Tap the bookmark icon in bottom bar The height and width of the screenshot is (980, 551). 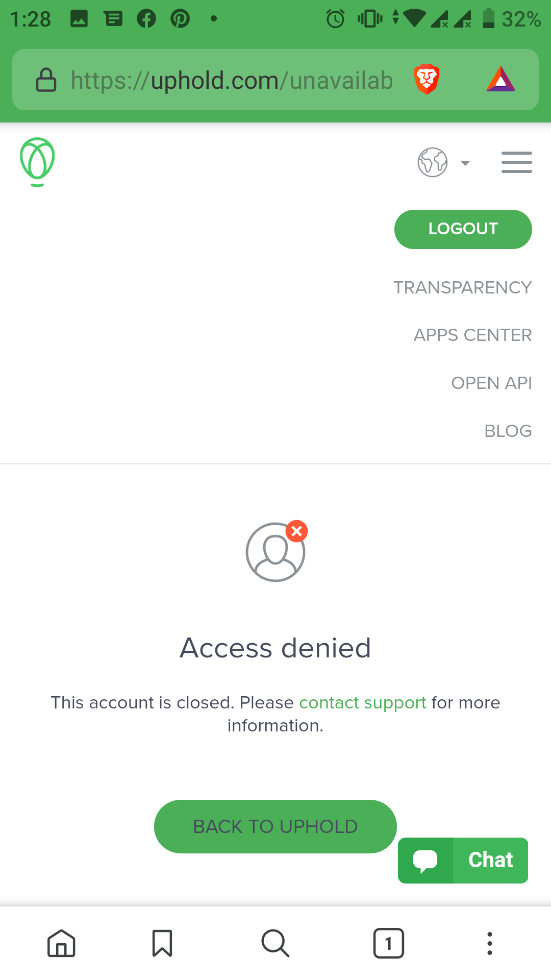(x=162, y=943)
